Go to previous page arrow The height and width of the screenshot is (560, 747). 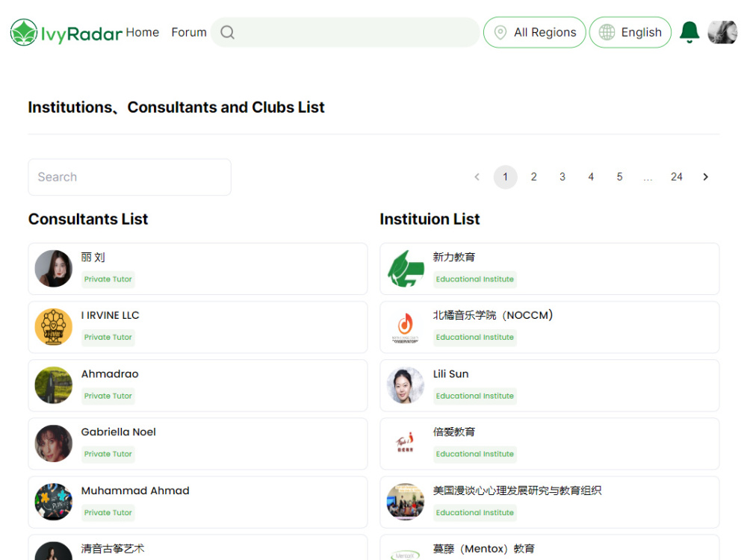(x=477, y=177)
